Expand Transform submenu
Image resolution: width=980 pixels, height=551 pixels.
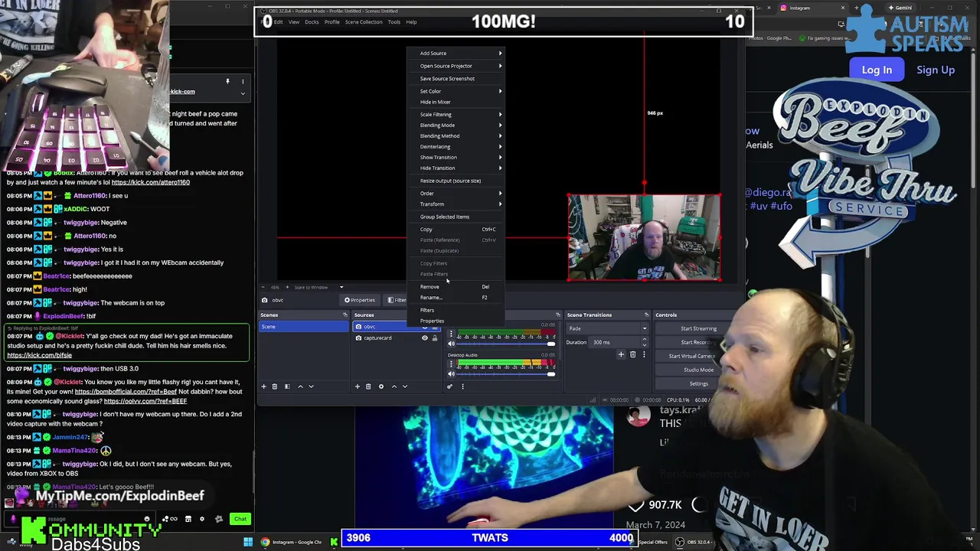click(460, 204)
